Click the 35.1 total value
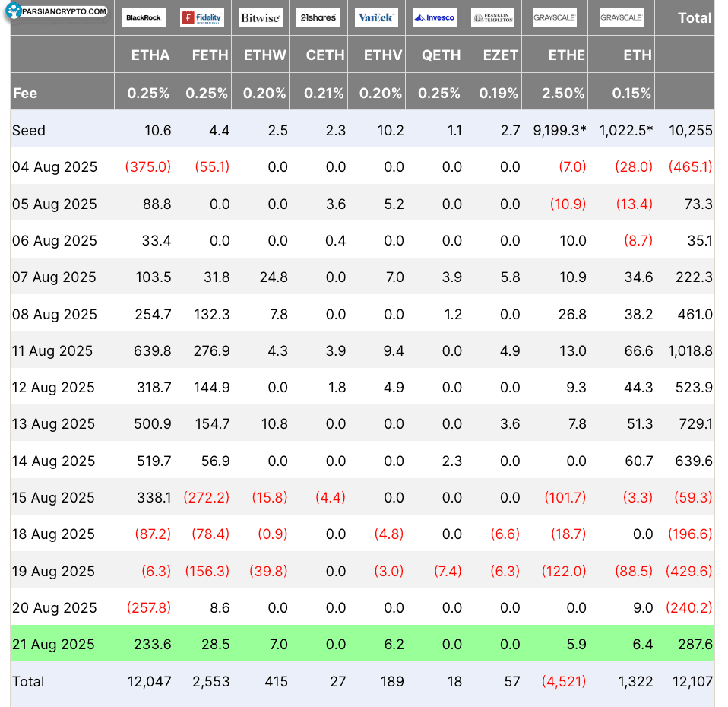Screen dimensions: 728x707 tap(700, 241)
